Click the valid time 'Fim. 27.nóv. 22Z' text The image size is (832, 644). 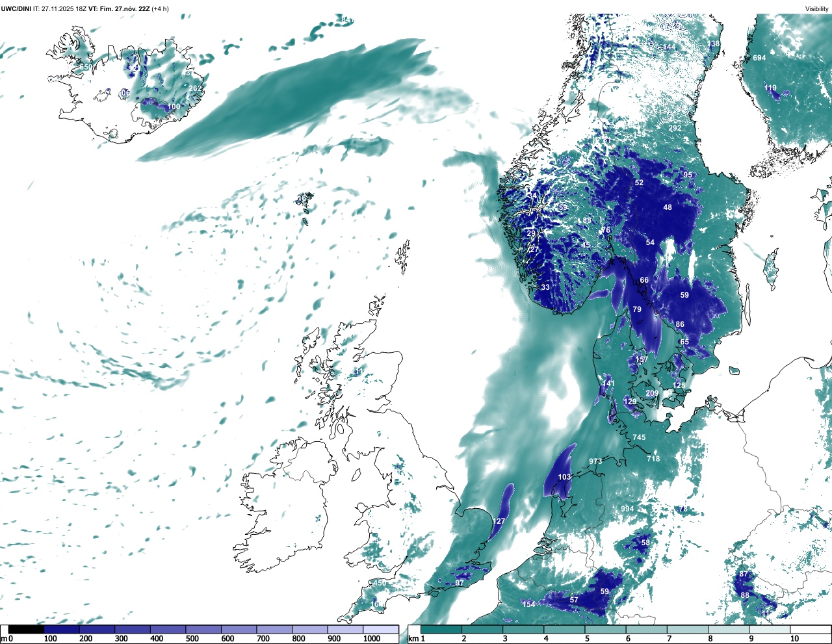(x=124, y=8)
